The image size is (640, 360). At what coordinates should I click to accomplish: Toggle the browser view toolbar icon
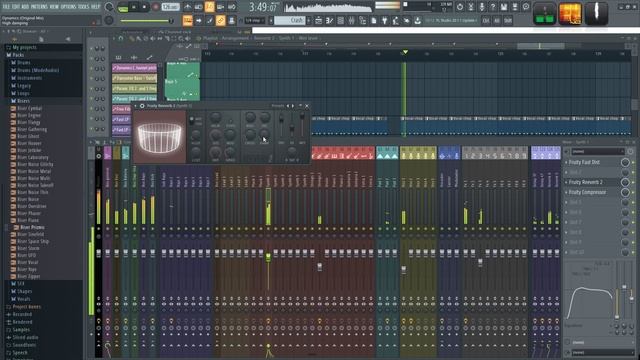pyautogui.click(x=362, y=20)
